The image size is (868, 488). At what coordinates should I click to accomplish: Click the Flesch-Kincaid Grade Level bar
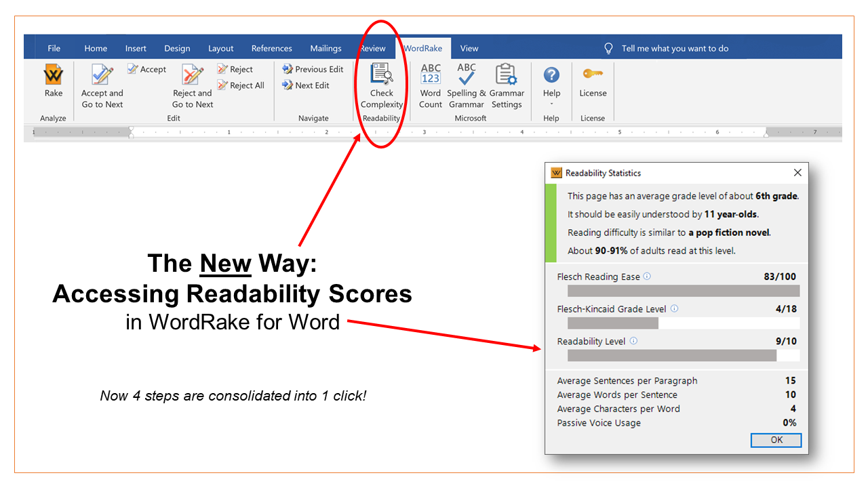pos(684,323)
